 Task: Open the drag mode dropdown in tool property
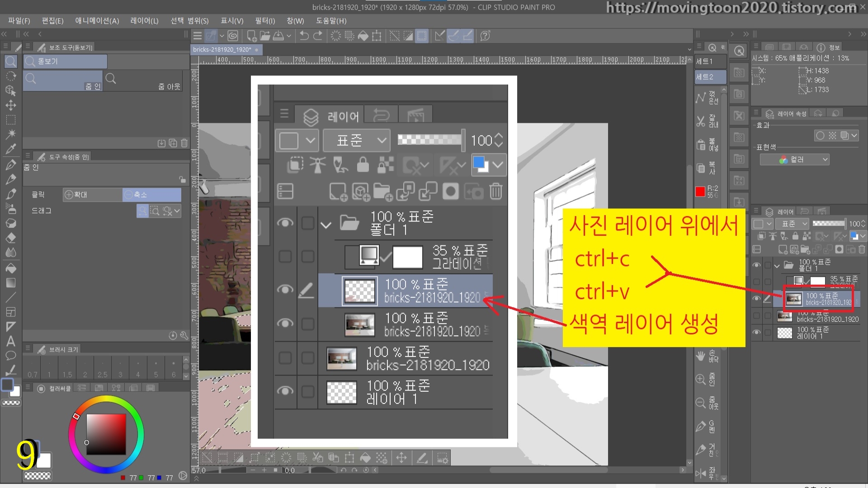coord(177,211)
